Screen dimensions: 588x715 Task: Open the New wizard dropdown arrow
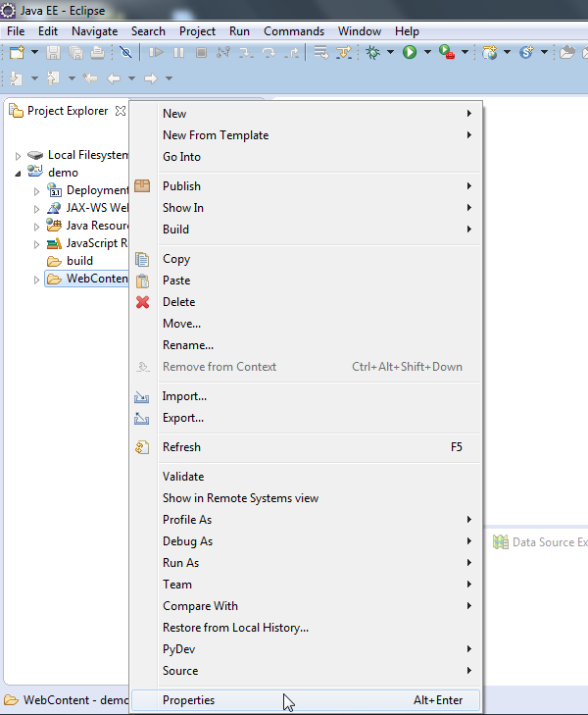click(x=34, y=52)
